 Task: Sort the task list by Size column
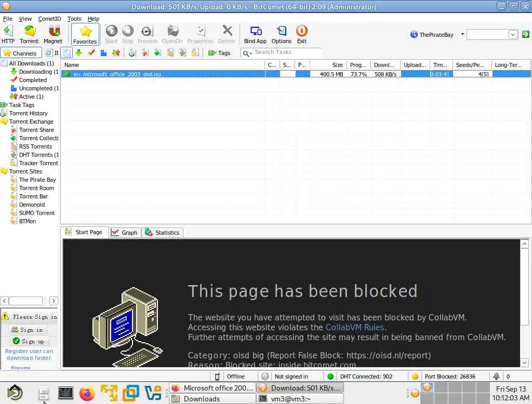tap(328, 65)
